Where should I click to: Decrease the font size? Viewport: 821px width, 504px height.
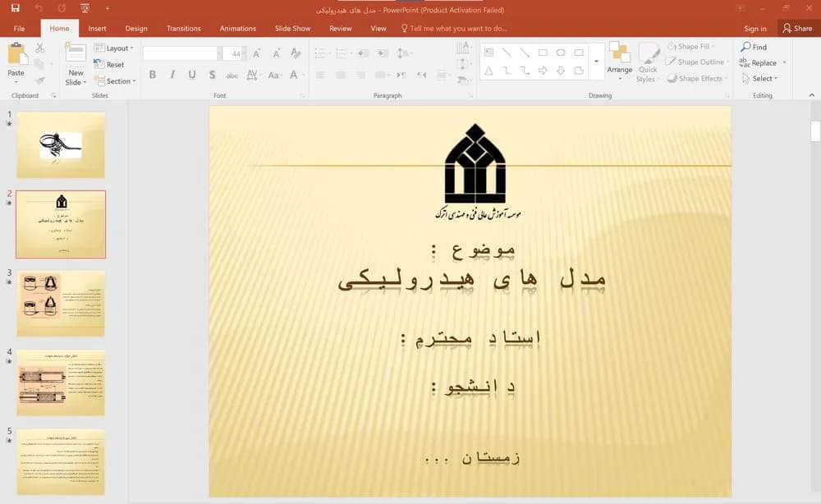[276, 53]
